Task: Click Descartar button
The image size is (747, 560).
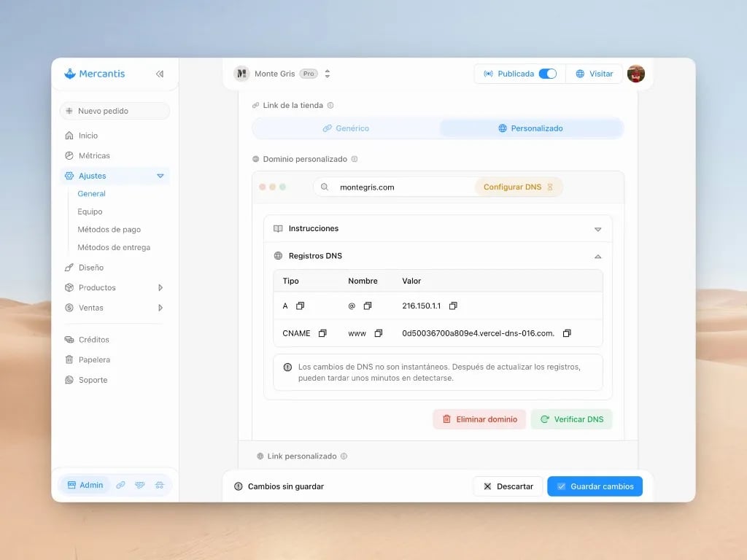Action: pyautogui.click(x=508, y=486)
